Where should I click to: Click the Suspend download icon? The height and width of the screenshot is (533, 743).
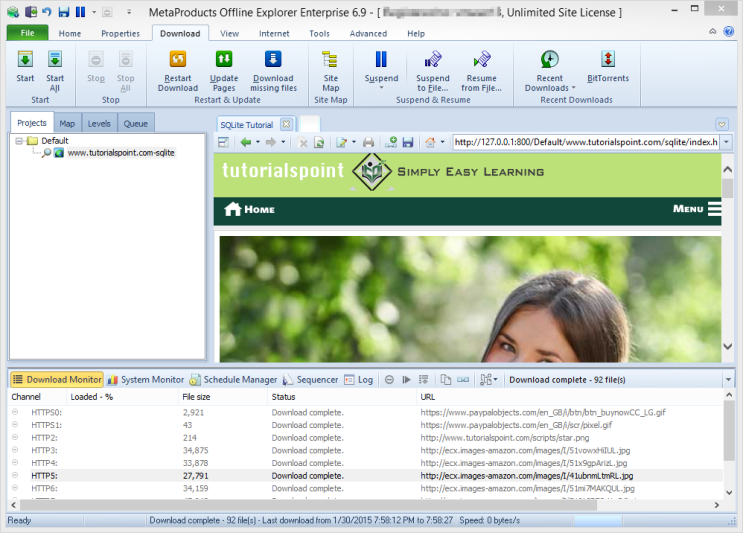(381, 60)
